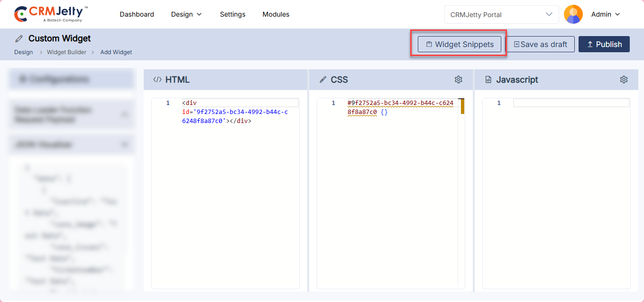This screenshot has width=644, height=302.
Task: Click inside the empty Javascript editor line
Action: [570, 103]
